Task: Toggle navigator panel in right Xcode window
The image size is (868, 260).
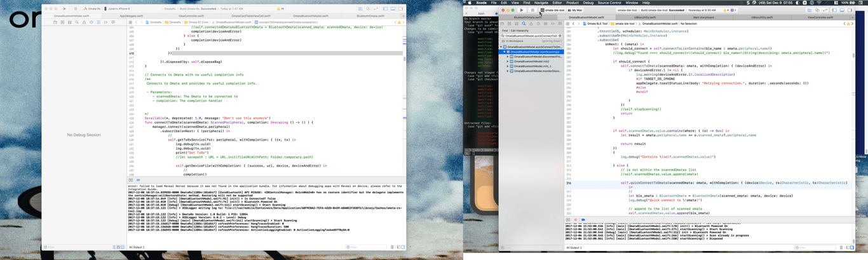Action: 834,10
